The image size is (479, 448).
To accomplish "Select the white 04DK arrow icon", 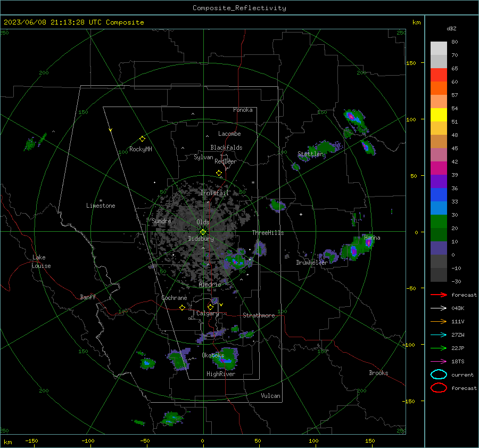I will pos(439,308).
